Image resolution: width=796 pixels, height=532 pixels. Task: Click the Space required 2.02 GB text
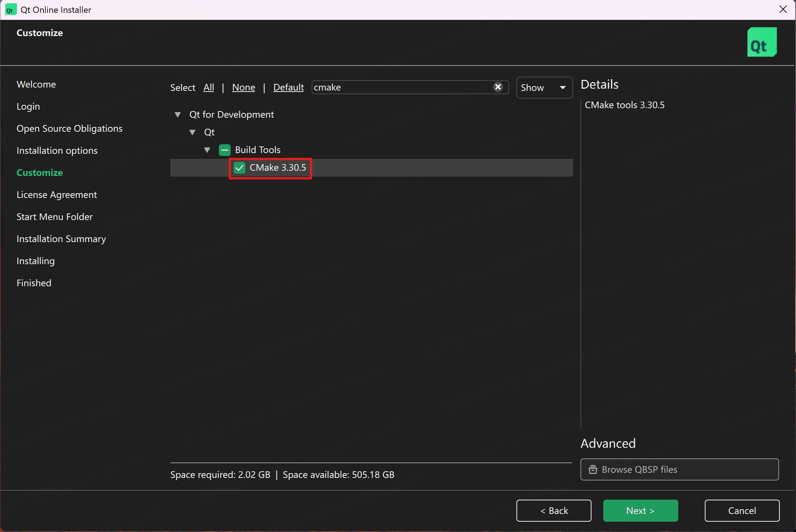click(x=220, y=475)
